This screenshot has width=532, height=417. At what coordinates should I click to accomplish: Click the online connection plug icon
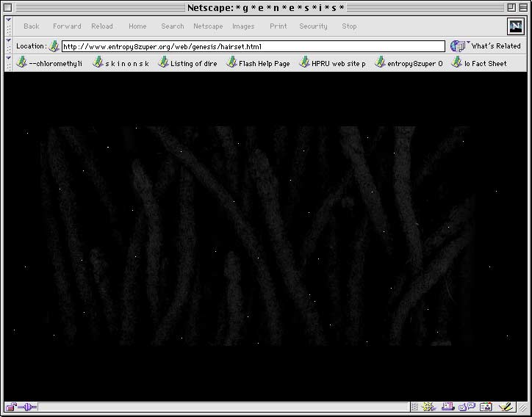pos(29,407)
